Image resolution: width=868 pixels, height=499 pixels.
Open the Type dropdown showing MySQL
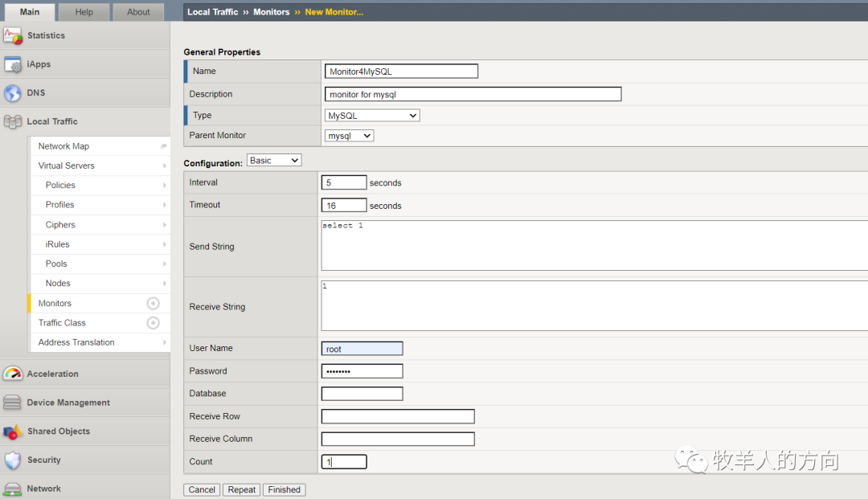tap(372, 116)
